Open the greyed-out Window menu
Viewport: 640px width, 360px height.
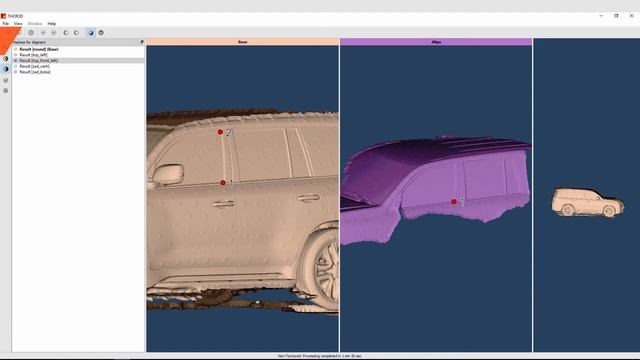tap(35, 24)
